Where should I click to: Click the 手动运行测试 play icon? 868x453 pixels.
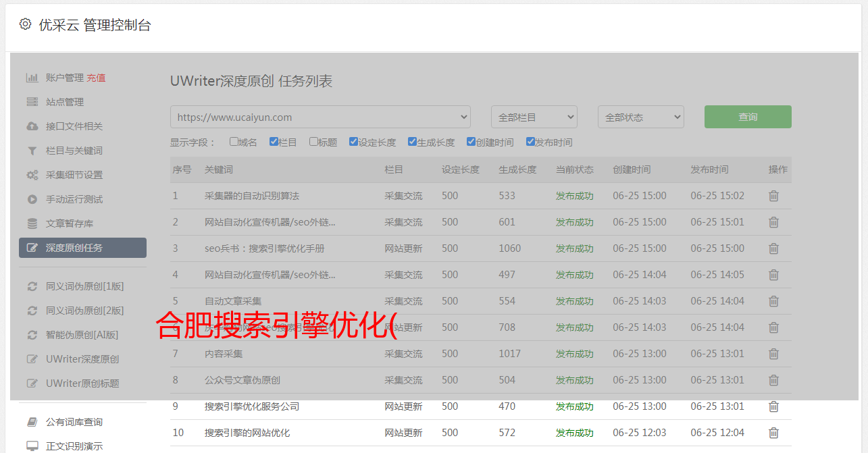tap(32, 199)
